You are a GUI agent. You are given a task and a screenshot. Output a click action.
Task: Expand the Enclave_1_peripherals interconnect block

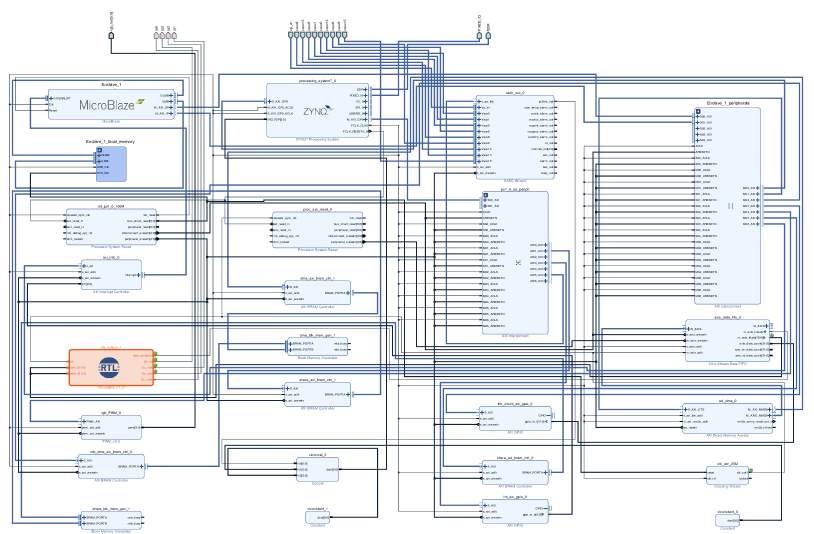[x=698, y=111]
